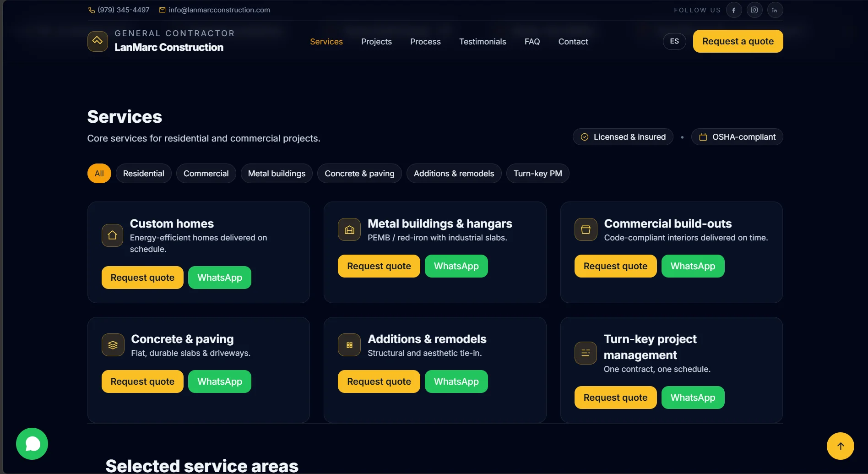
Task: Click the LanMarc Construction logo icon
Action: 98,41
